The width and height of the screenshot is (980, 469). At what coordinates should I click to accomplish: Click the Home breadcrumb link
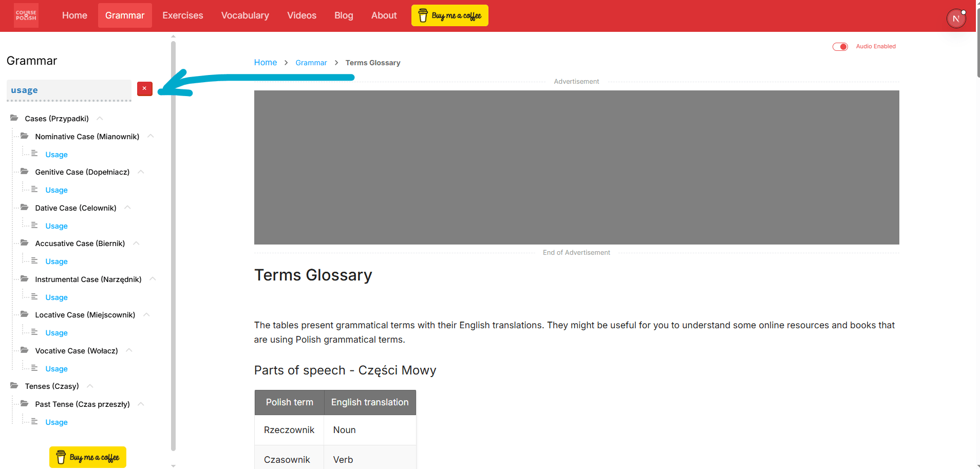pyautogui.click(x=265, y=63)
